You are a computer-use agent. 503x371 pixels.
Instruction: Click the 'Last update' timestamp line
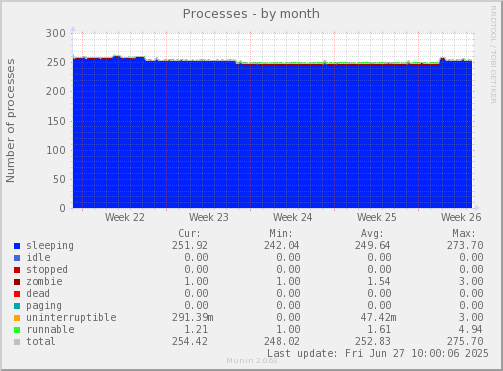click(x=378, y=354)
